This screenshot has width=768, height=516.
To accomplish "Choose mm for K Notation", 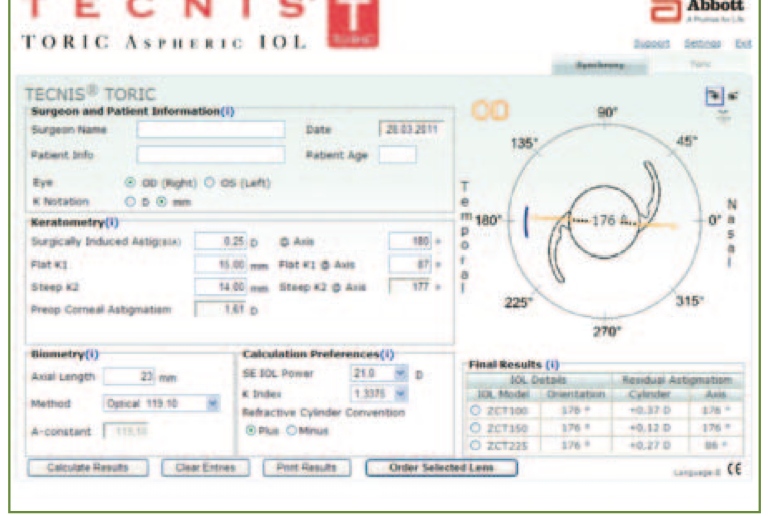I will 162,202.
